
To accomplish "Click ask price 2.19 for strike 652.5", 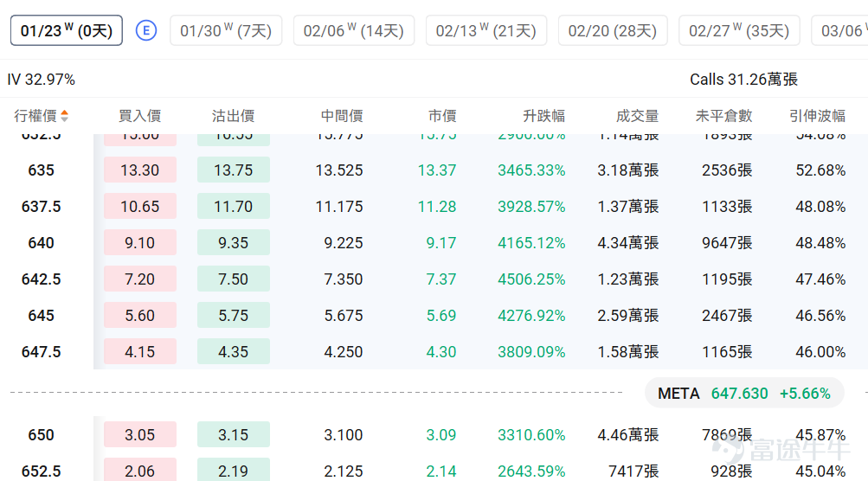I will [x=234, y=471].
